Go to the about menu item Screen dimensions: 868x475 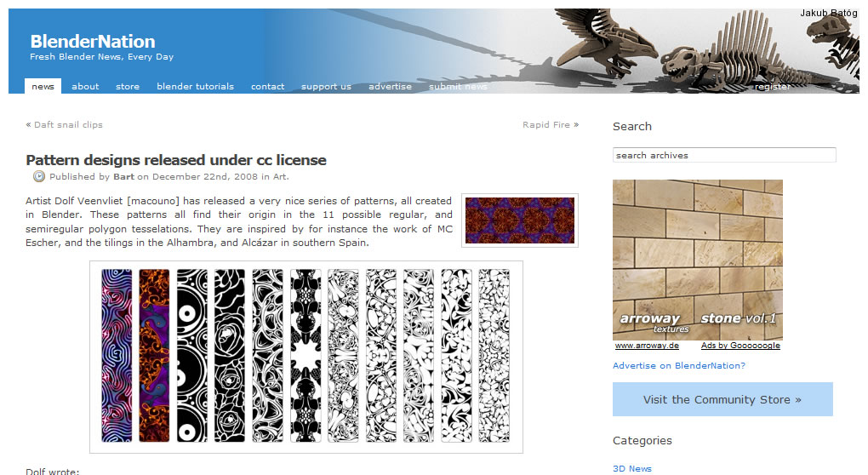tap(85, 87)
